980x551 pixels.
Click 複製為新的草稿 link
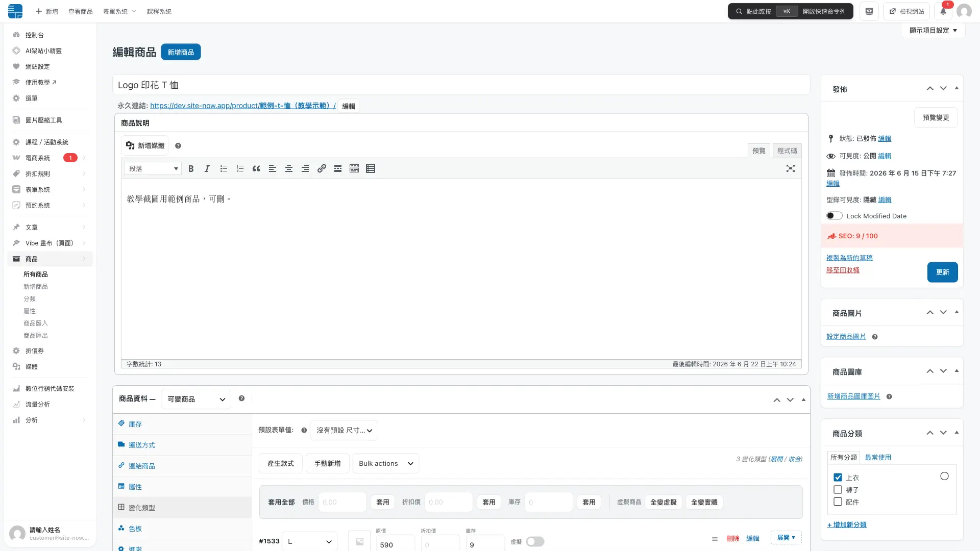coord(849,258)
